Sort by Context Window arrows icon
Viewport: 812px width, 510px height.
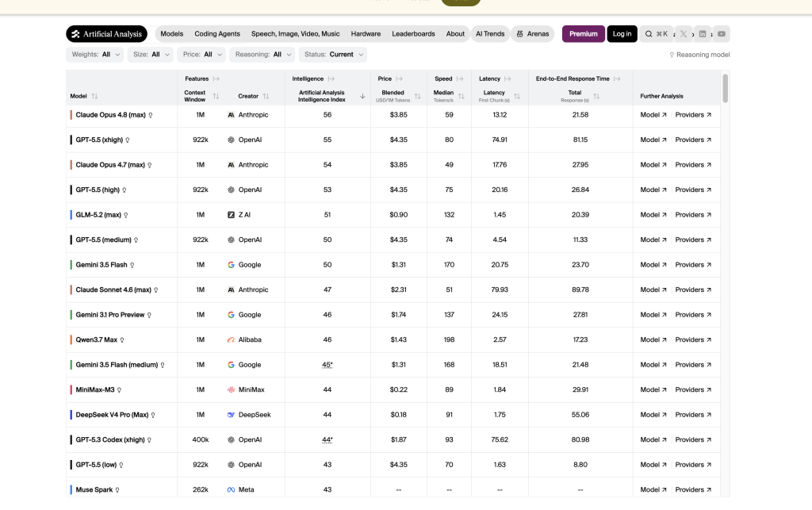tap(216, 96)
